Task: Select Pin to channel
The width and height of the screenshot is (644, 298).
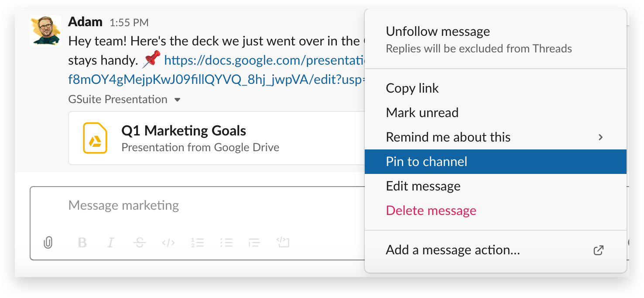Action: coord(426,162)
